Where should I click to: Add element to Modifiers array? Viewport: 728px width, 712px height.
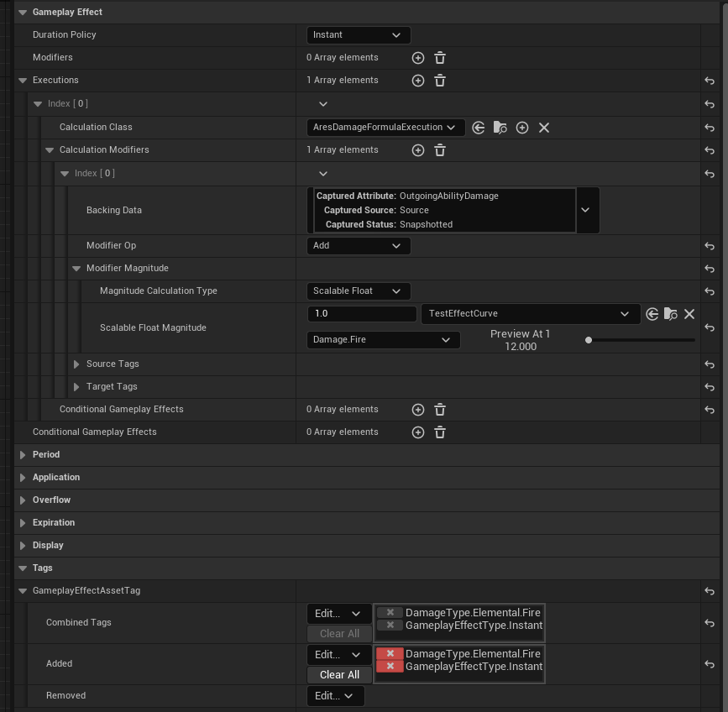click(418, 58)
